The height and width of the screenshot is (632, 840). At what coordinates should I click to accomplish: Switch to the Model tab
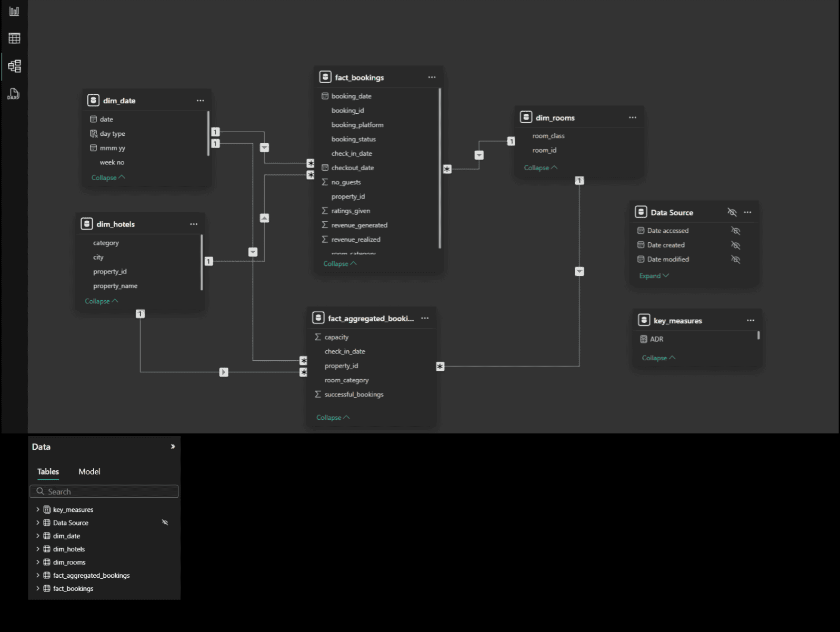click(x=89, y=472)
